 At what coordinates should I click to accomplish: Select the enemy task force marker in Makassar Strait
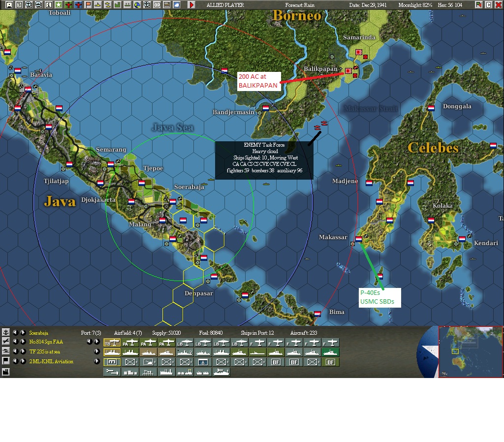(317, 127)
